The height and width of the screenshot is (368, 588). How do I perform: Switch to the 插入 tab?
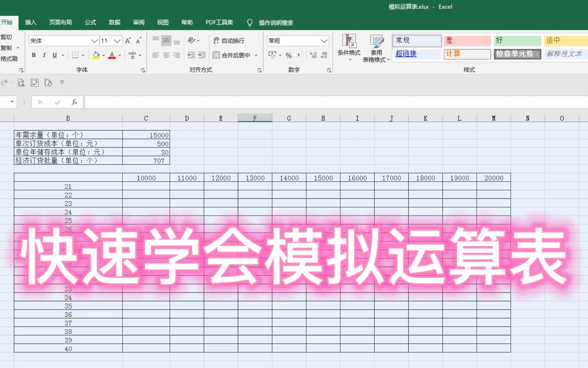31,22
